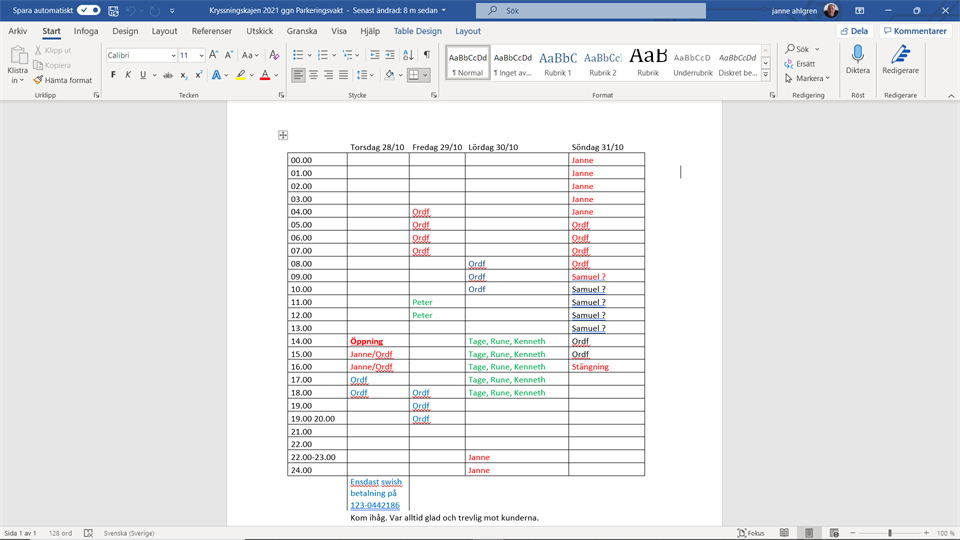Open the Kommentarer button
Viewport: 960px width, 540px height.
[x=914, y=31]
